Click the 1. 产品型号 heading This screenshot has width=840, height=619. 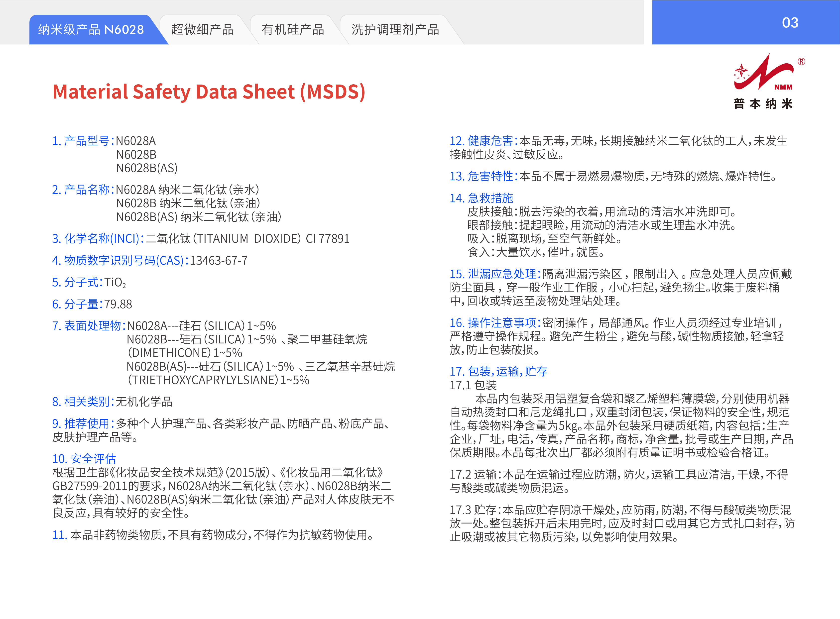click(83, 141)
